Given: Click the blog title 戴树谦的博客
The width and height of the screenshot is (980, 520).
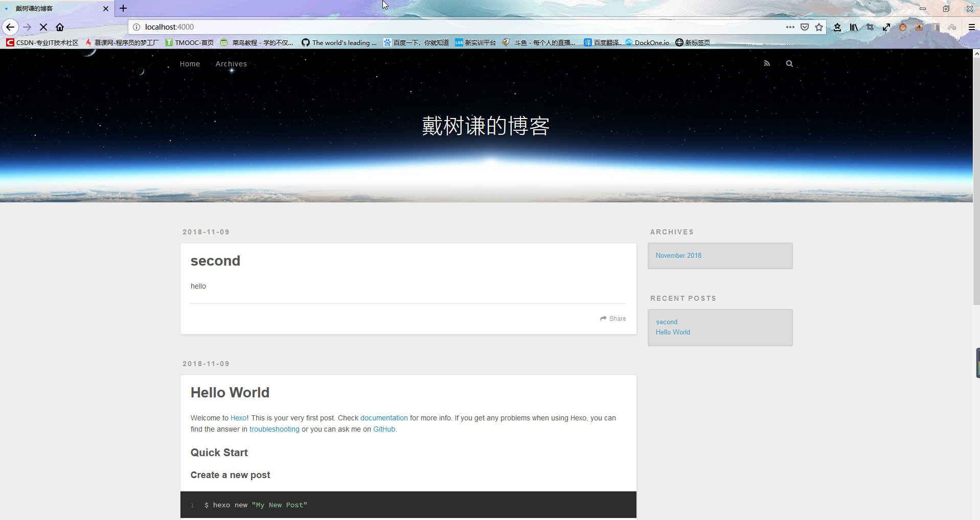Looking at the screenshot, I should click(486, 126).
